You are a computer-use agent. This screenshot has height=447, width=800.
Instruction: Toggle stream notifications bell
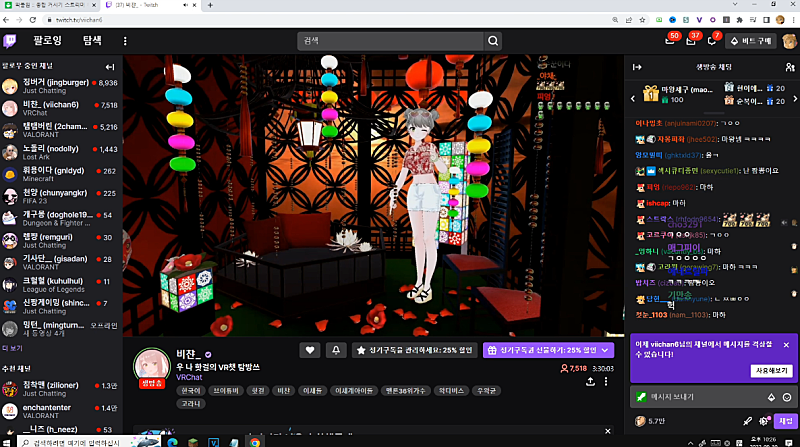[336, 350]
